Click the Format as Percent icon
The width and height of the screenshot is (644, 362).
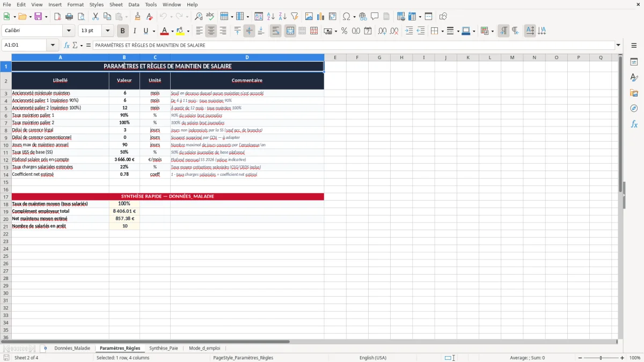point(344,31)
